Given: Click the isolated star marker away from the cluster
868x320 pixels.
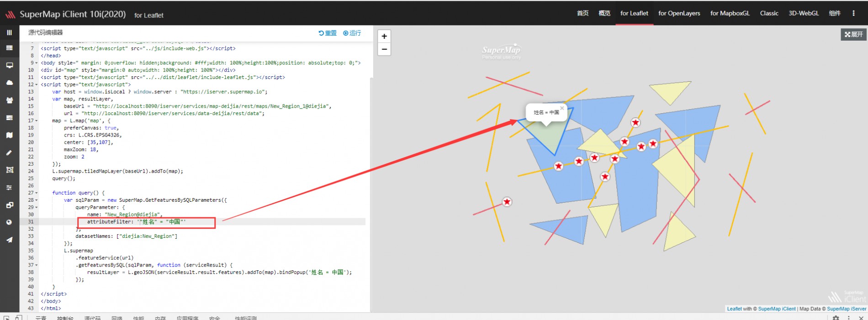Looking at the screenshot, I should pyautogui.click(x=507, y=202).
